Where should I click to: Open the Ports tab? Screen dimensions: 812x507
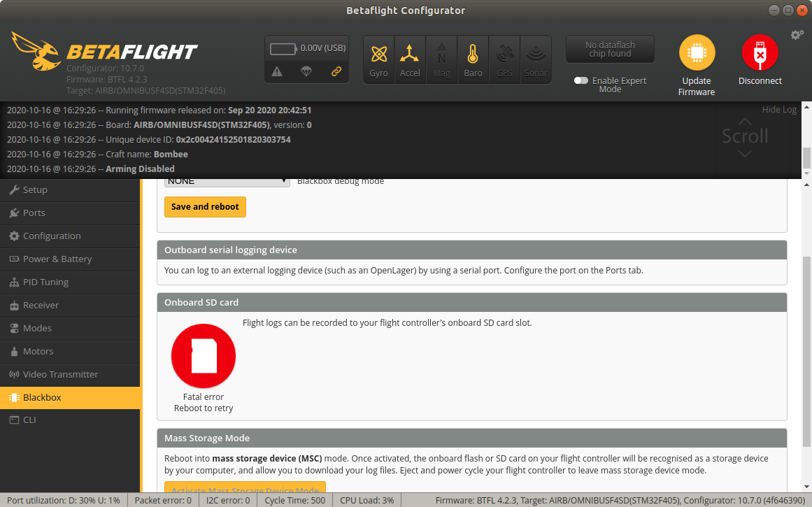pyautogui.click(x=70, y=213)
